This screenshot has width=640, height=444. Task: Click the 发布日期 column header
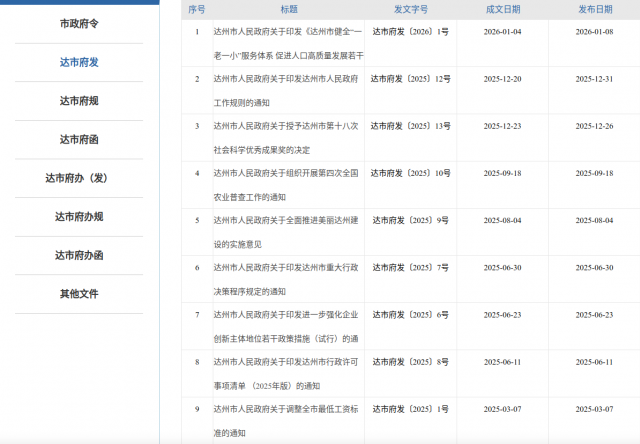595,9
